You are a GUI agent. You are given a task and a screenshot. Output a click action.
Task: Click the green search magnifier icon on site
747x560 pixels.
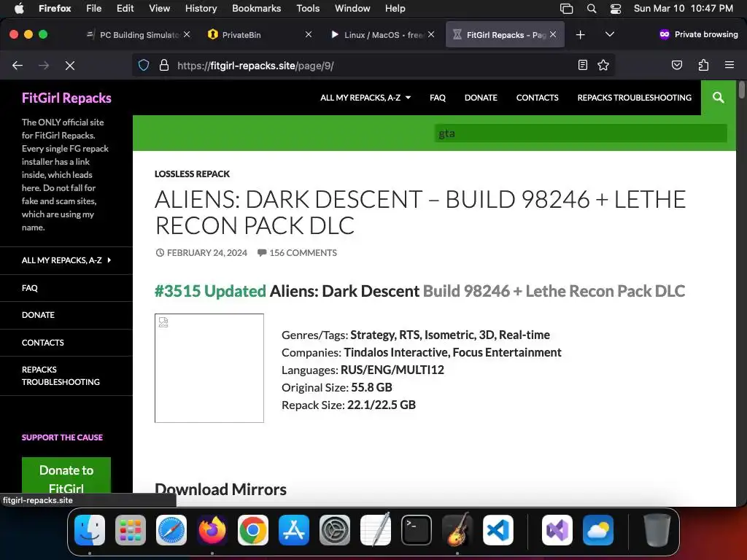[718, 98]
